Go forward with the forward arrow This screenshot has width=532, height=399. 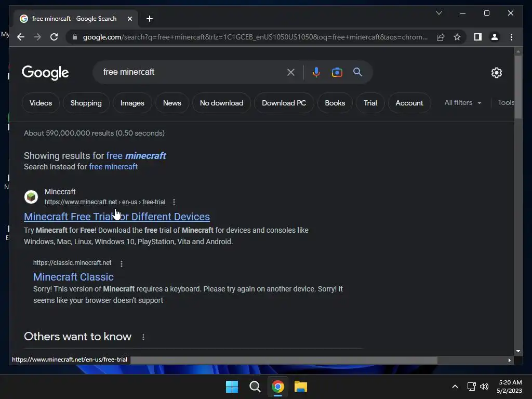[x=37, y=37]
